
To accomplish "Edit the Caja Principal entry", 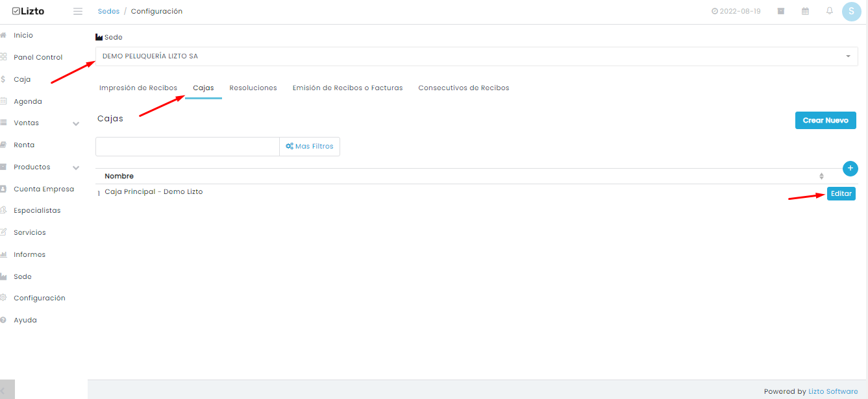I will 841,193.
